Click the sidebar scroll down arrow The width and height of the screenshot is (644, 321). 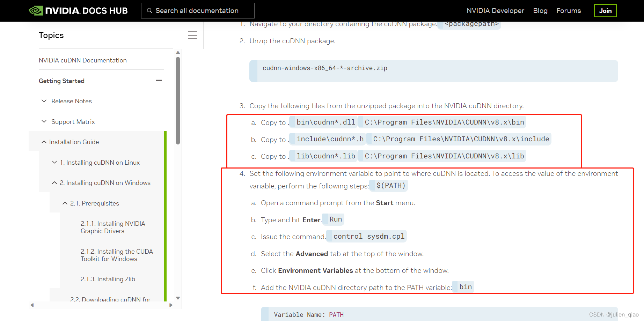click(x=178, y=298)
